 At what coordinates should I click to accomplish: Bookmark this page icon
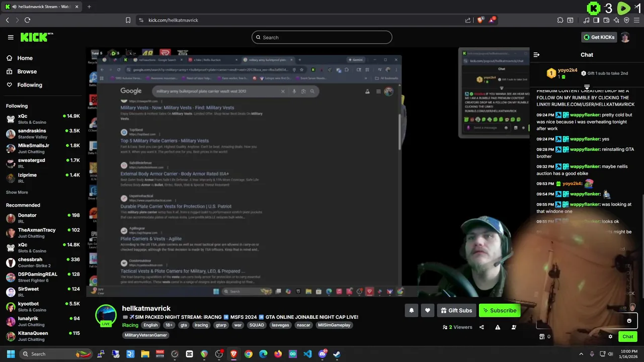tap(128, 20)
